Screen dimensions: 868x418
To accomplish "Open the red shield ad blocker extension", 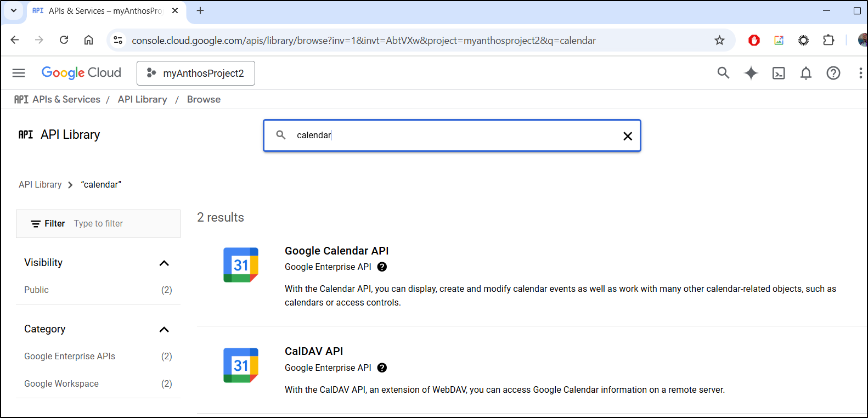I will 754,40.
